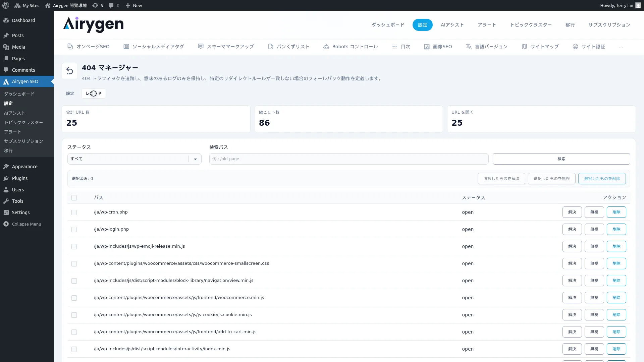Switch to the 設定 sub-tab
This screenshot has height=362, width=644.
70,94
